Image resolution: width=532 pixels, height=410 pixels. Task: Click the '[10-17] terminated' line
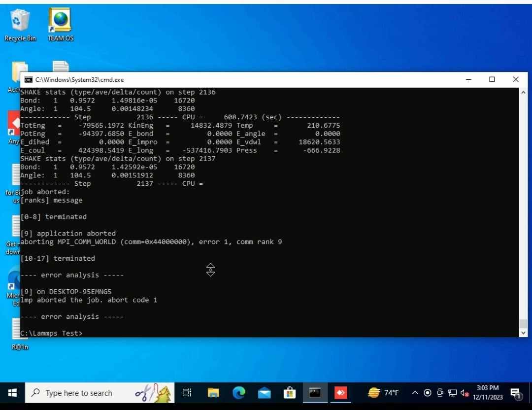click(x=57, y=259)
